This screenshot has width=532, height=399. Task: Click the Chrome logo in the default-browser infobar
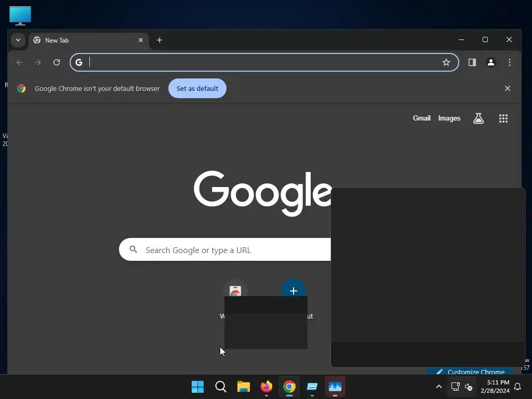[21, 88]
